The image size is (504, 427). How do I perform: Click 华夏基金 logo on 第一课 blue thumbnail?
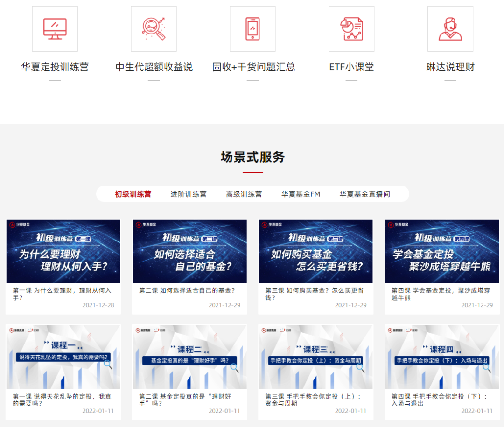[x=19, y=225]
